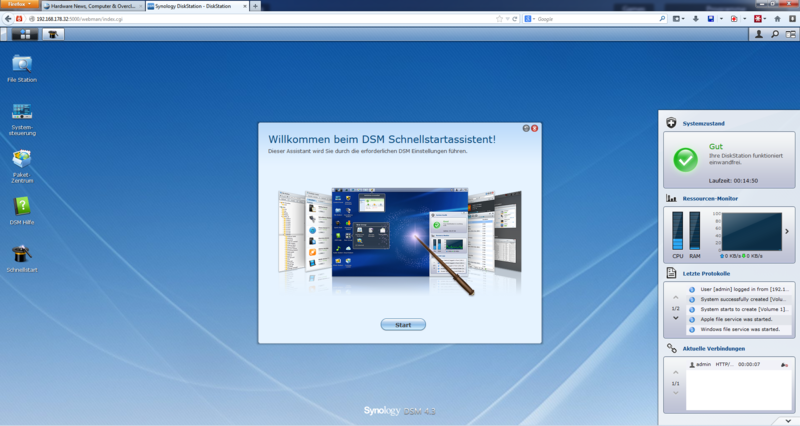Kick admin connection using the user-remove icon

(x=784, y=365)
